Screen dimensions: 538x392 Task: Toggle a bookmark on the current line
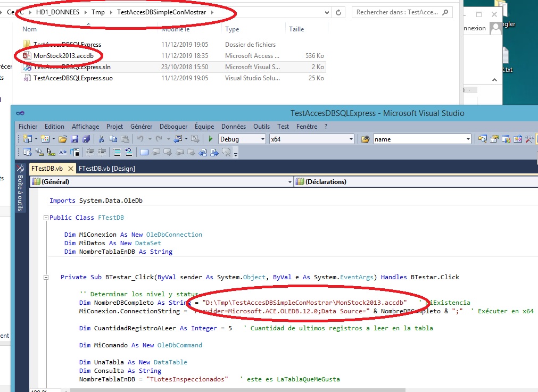(144, 152)
